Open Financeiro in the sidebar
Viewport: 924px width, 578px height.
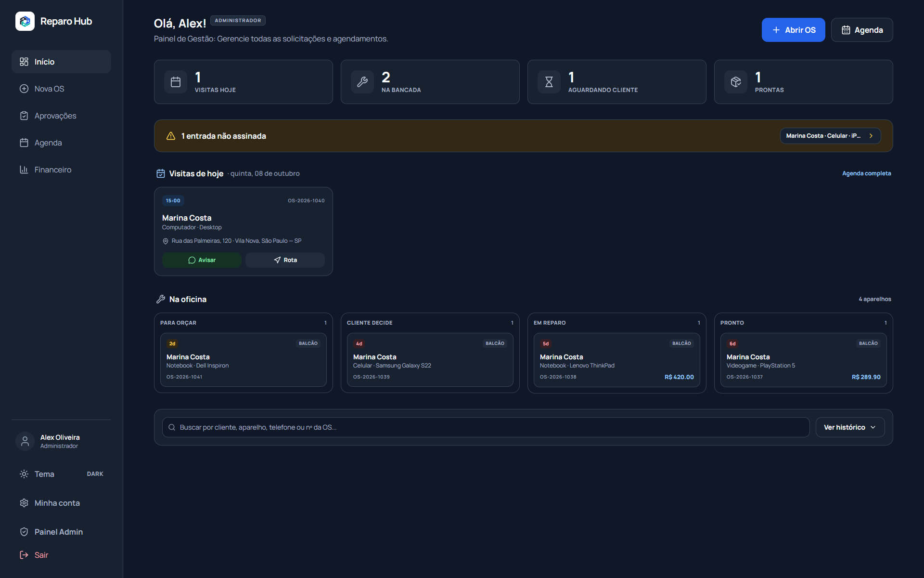[x=61, y=170]
